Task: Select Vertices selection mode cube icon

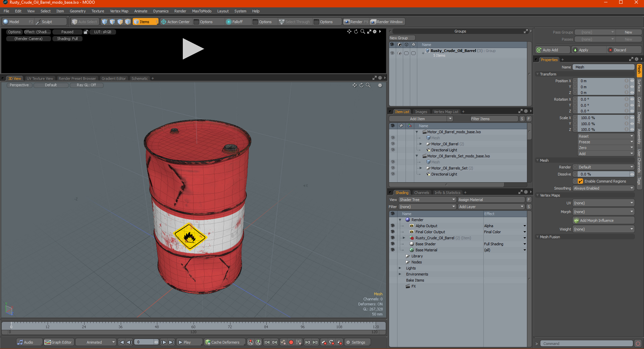Action: (105, 22)
